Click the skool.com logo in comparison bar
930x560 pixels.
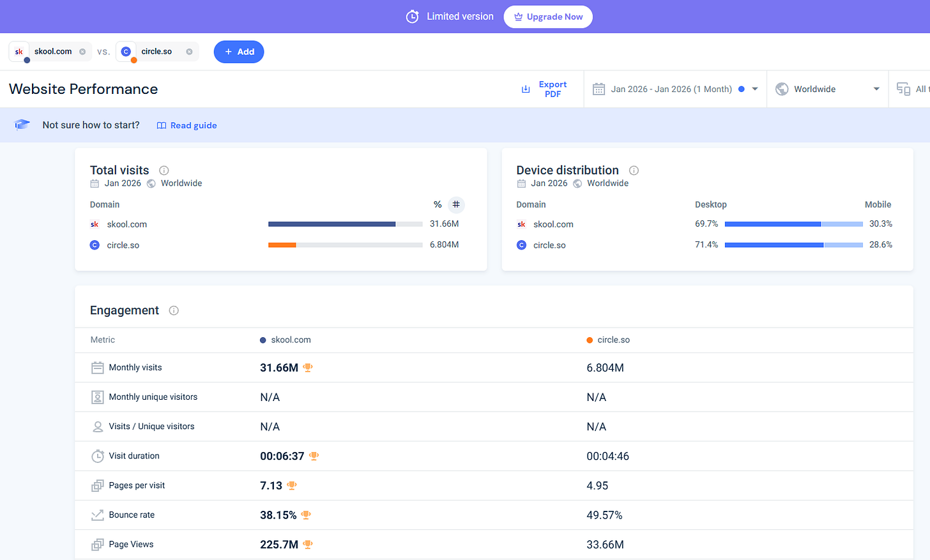19,52
